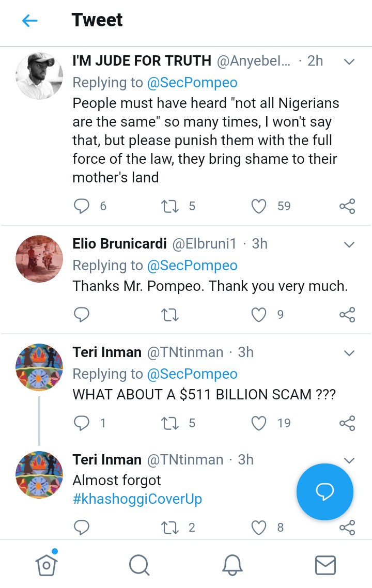Open options chevron on first Teri Inman tweet
Screen dimensions: 372x588
click(x=349, y=353)
